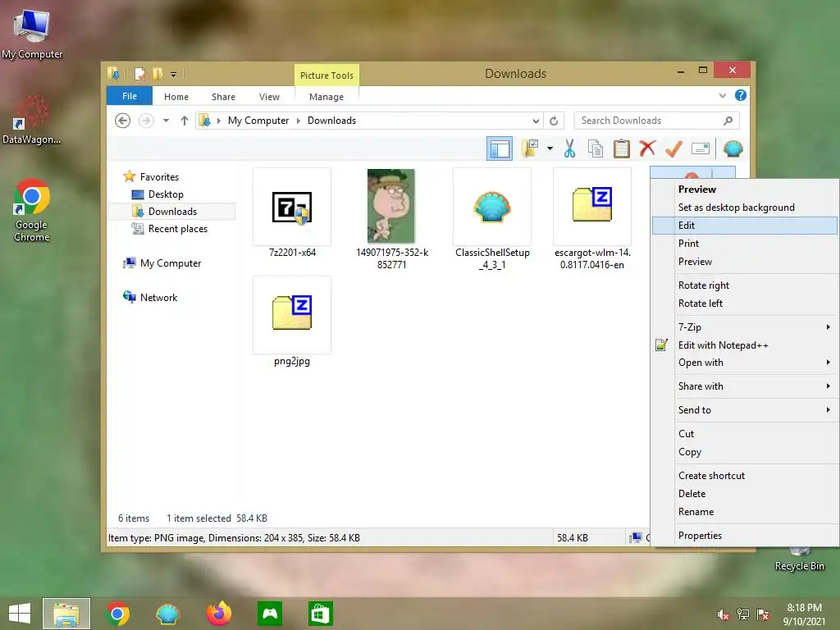840x630 pixels.
Task: Expand the 7-Zip submenu
Action: click(x=745, y=326)
